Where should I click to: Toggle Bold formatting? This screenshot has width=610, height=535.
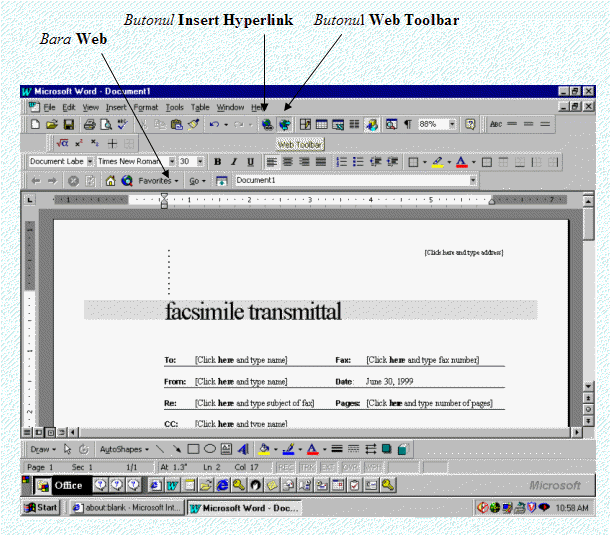click(217, 162)
